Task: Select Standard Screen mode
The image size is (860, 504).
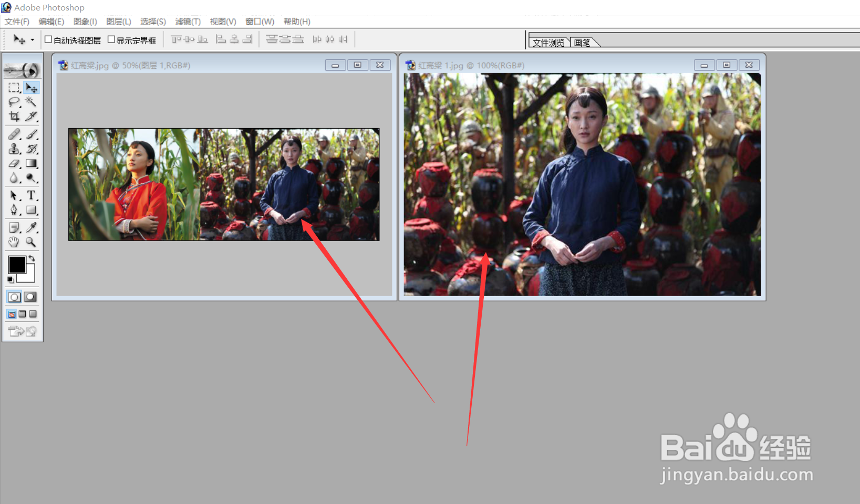Action: tap(12, 314)
